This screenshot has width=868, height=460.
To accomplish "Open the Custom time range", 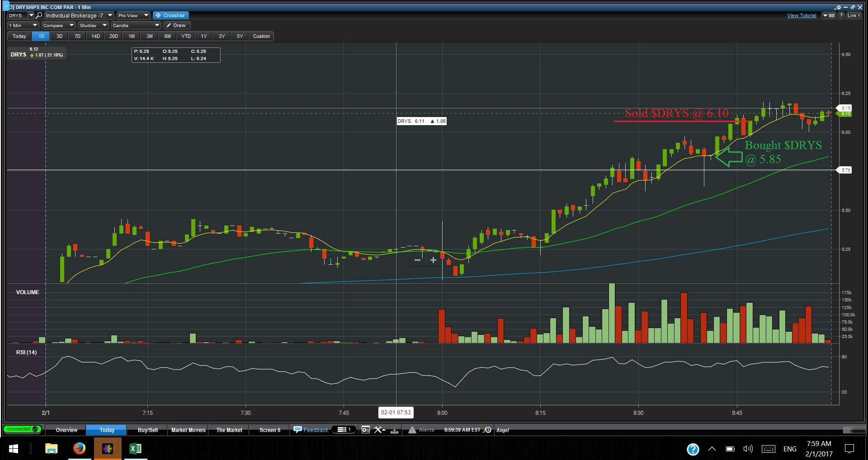I will click(261, 36).
